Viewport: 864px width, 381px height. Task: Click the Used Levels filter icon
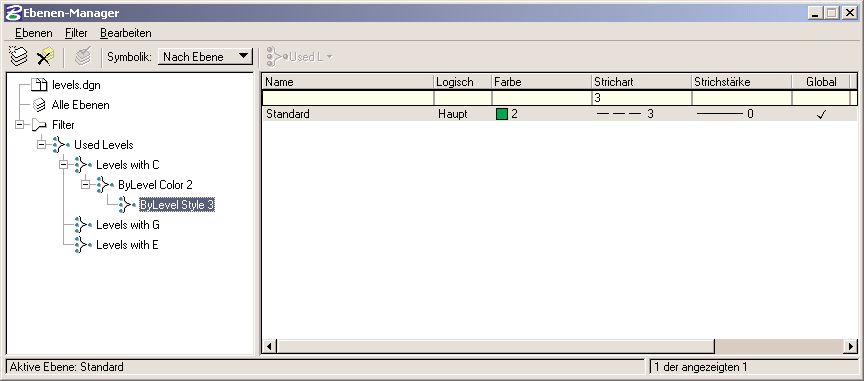(61, 144)
